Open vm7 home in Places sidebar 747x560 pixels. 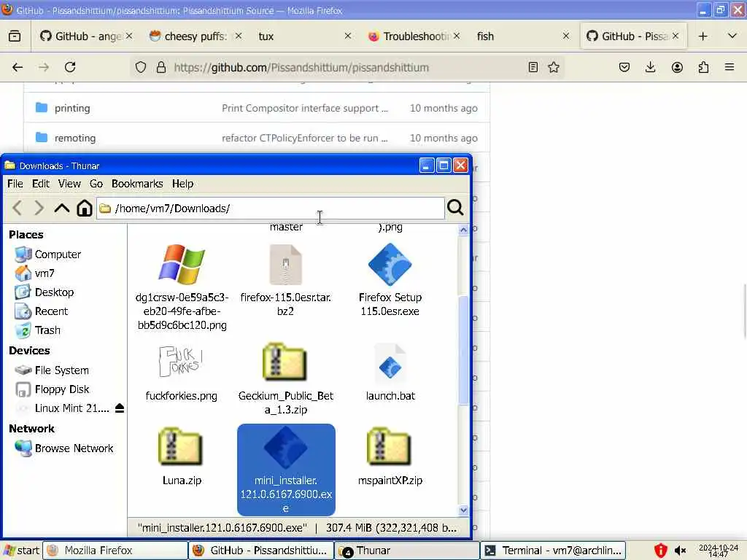tap(35, 273)
